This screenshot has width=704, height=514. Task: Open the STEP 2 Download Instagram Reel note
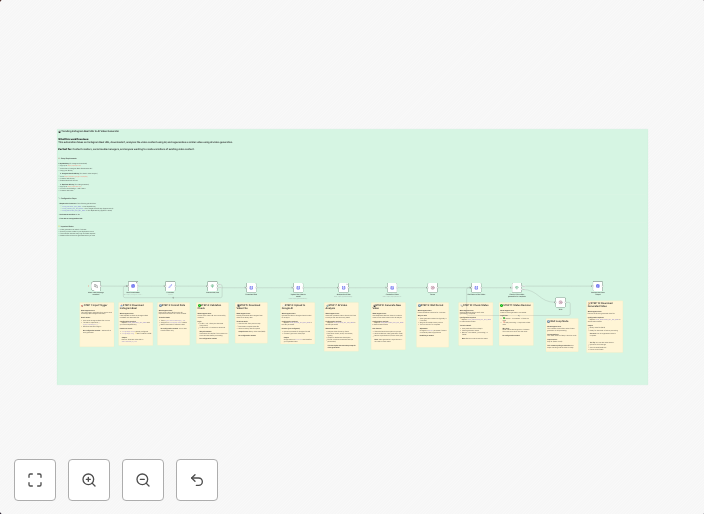(x=136, y=325)
